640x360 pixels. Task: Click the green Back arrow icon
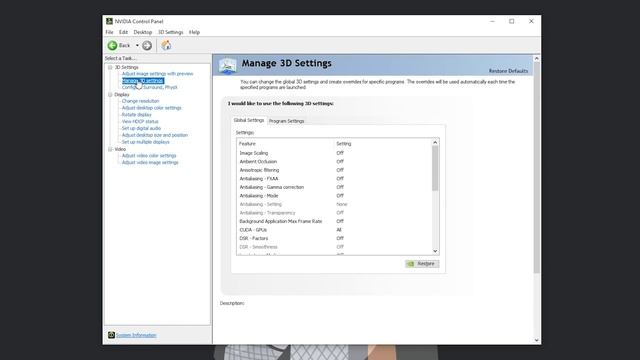112,45
